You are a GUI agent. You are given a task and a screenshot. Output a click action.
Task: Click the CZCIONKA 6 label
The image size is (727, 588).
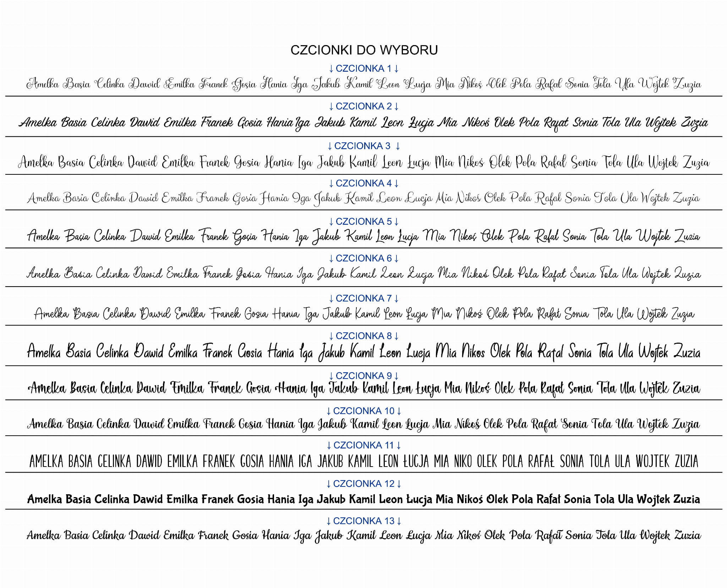point(363,258)
